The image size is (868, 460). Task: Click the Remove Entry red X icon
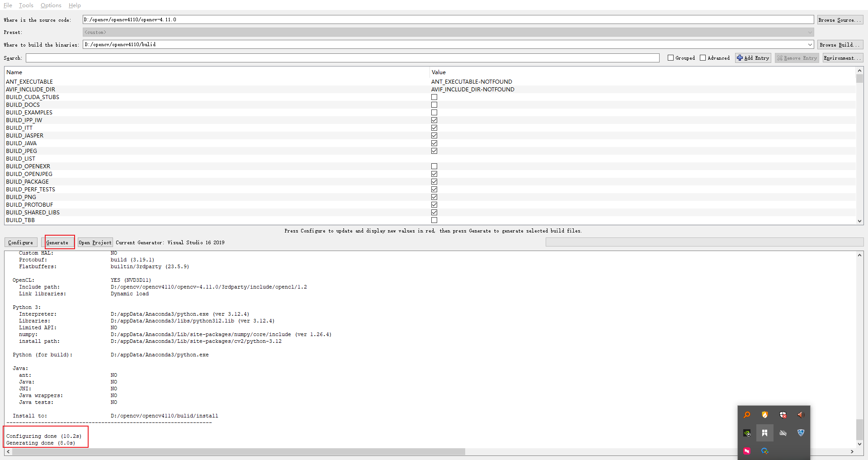pos(779,58)
